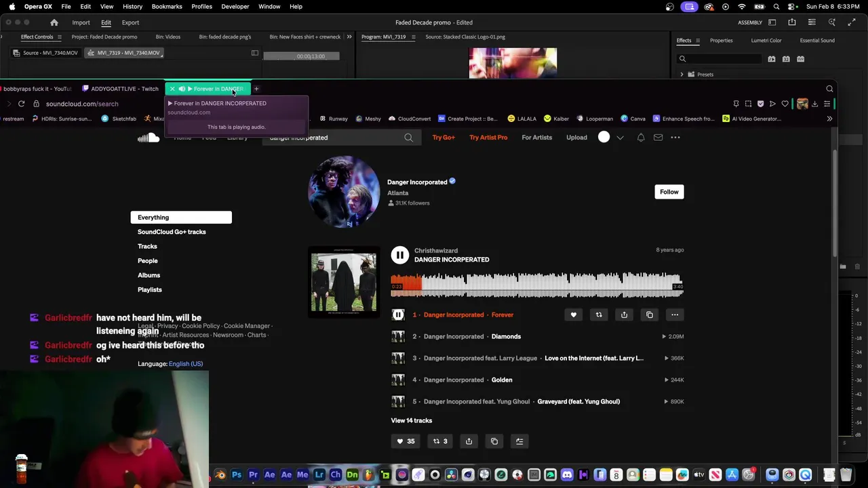The image size is (868, 488).
Task: Open the Sketchfab bookmark
Action: (119, 119)
